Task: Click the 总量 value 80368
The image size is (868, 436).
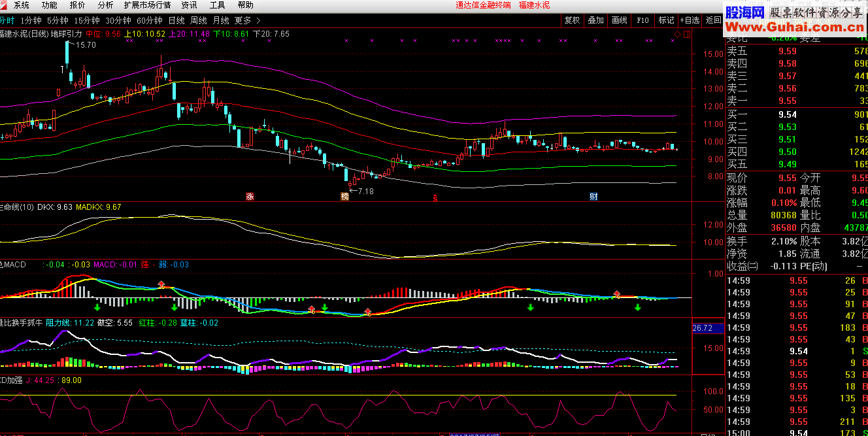Action: pyautogui.click(x=784, y=215)
